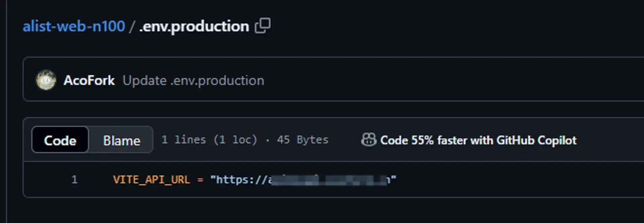Click the "https://" string start in code
This screenshot has height=223, width=644.
(x=239, y=180)
